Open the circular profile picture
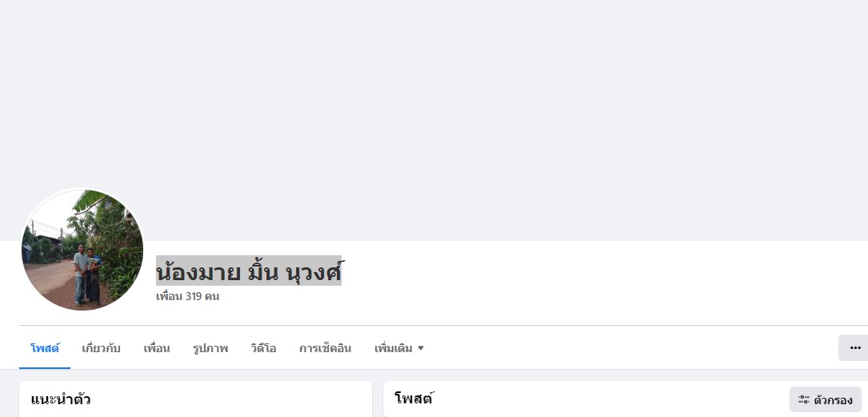868x417 pixels. [x=82, y=249]
